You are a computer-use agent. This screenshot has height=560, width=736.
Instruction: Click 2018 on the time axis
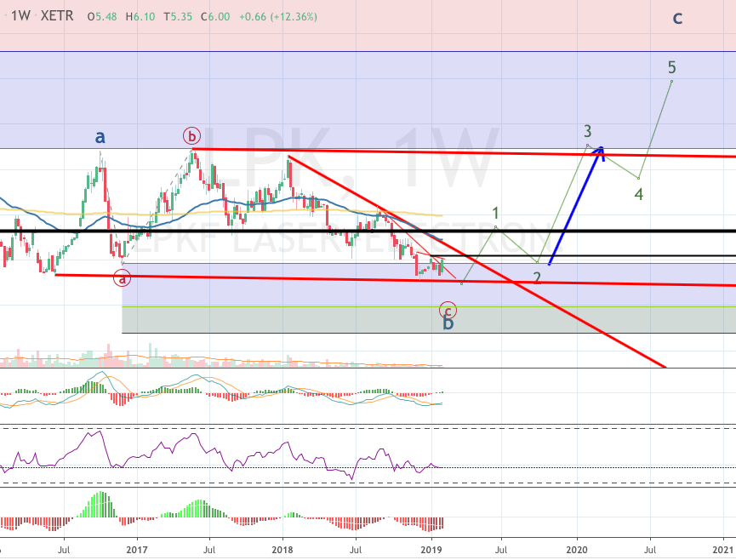coord(282,550)
